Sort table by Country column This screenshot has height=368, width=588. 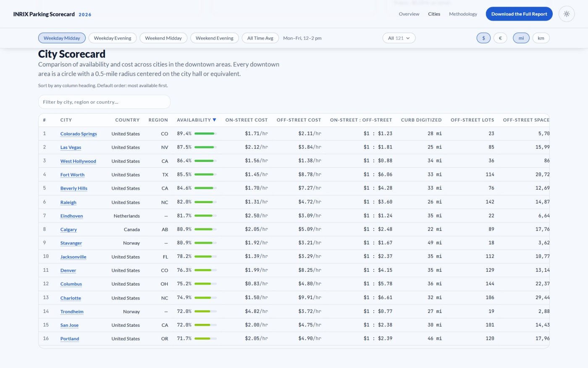pyautogui.click(x=127, y=120)
